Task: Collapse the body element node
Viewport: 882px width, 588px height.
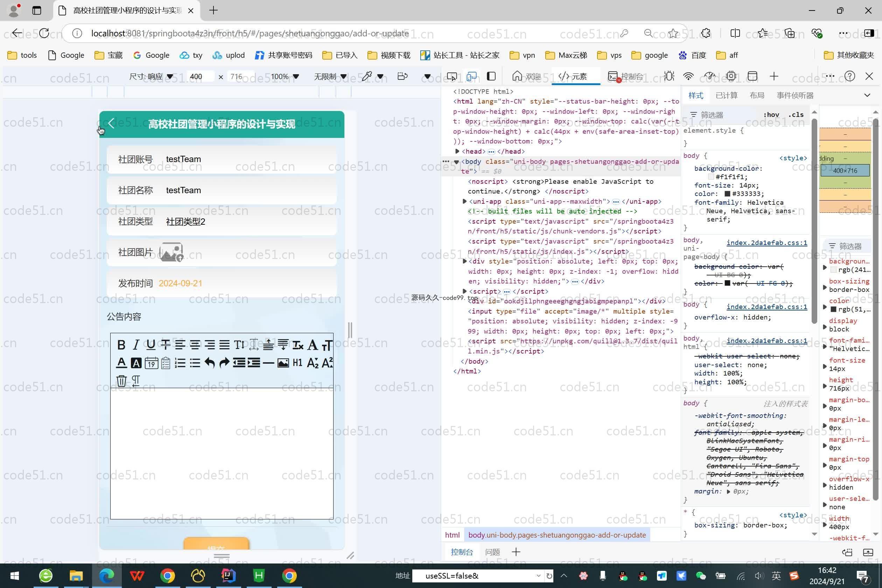Action: click(x=456, y=162)
